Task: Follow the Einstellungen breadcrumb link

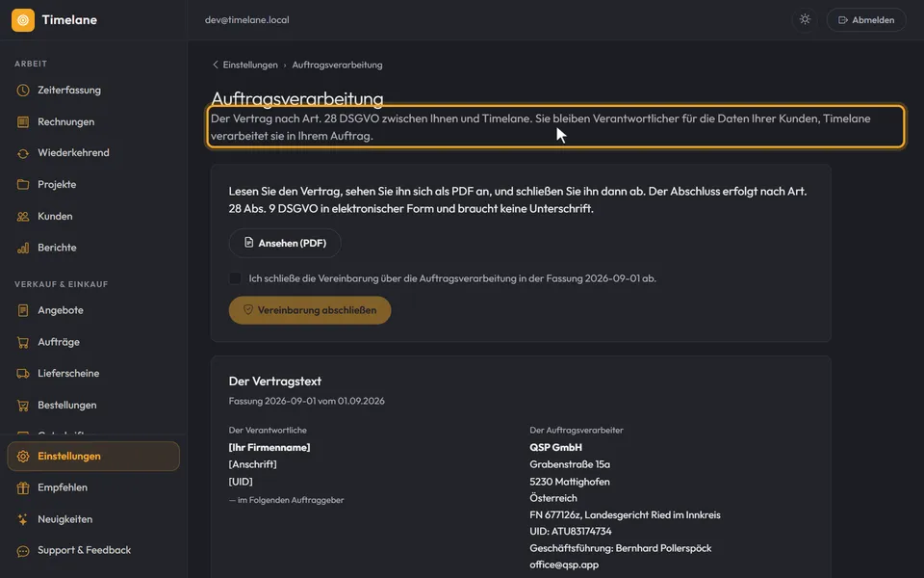Action: pos(250,65)
